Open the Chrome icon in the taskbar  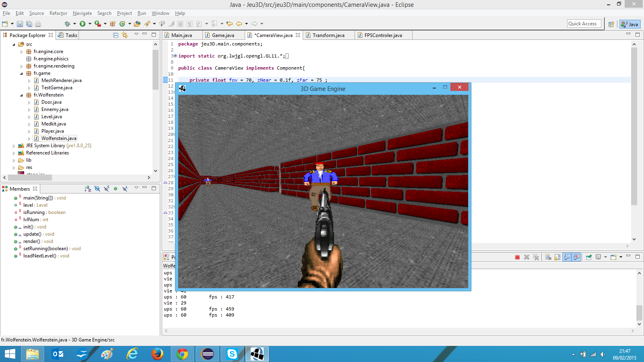182,354
